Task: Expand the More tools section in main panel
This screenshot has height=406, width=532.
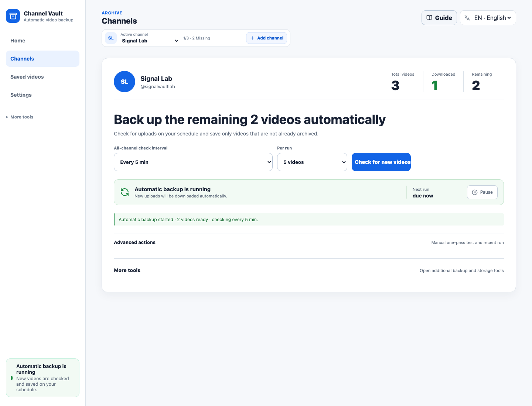Action: (309, 271)
